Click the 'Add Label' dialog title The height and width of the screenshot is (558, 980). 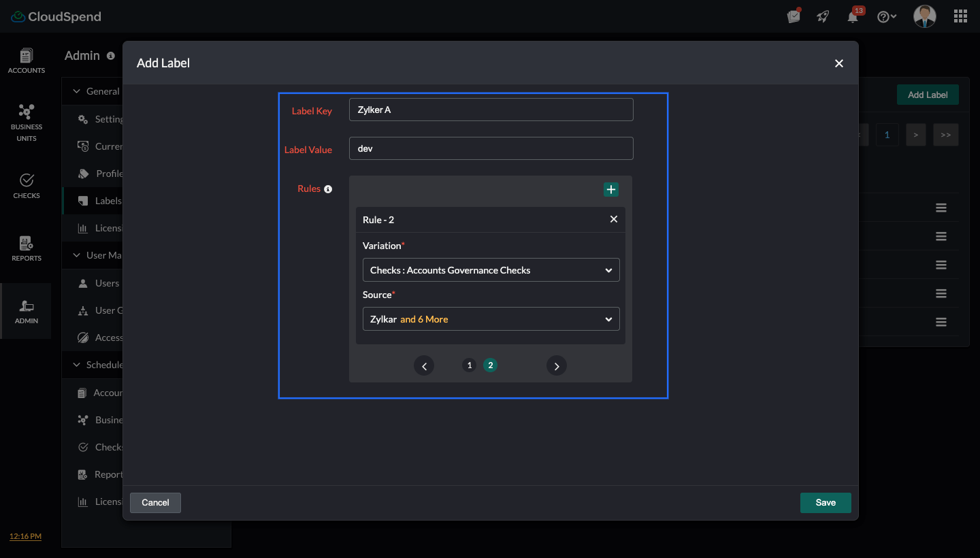pyautogui.click(x=163, y=63)
